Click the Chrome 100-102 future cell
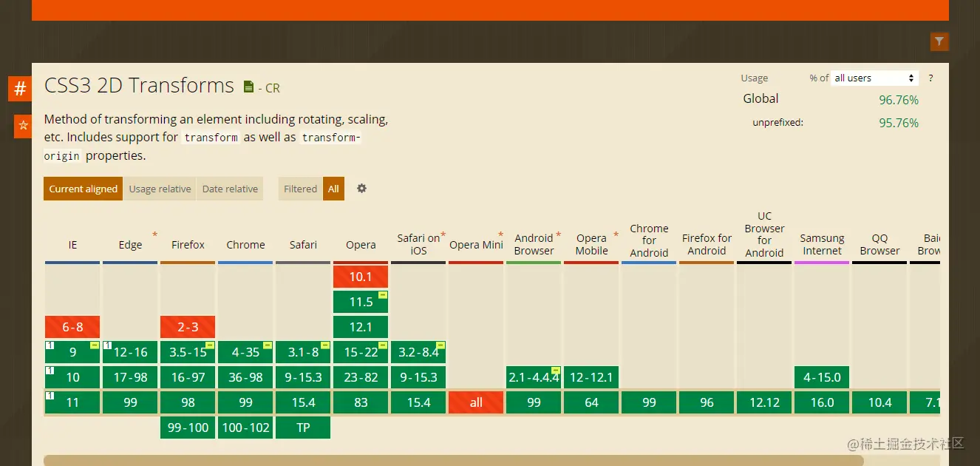 (x=245, y=428)
